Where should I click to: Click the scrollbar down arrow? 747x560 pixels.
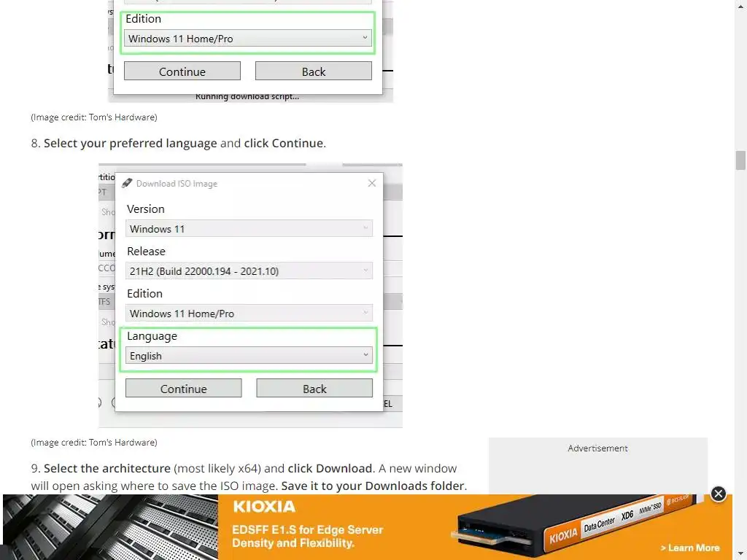tap(740, 555)
